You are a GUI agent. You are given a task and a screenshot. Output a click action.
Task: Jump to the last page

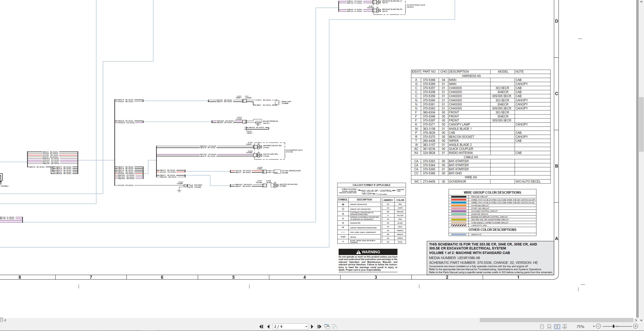coord(319,326)
